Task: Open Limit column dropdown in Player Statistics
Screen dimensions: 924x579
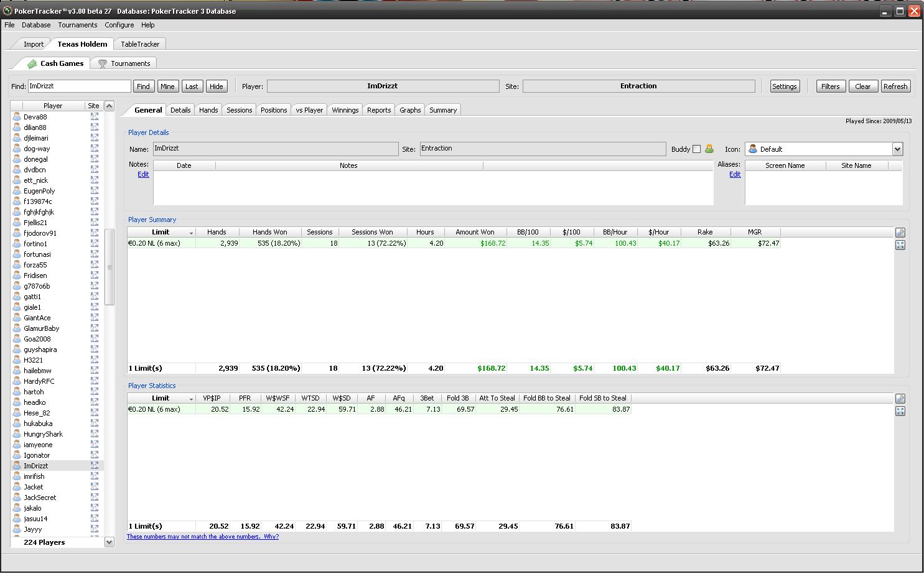Action: pyautogui.click(x=191, y=399)
